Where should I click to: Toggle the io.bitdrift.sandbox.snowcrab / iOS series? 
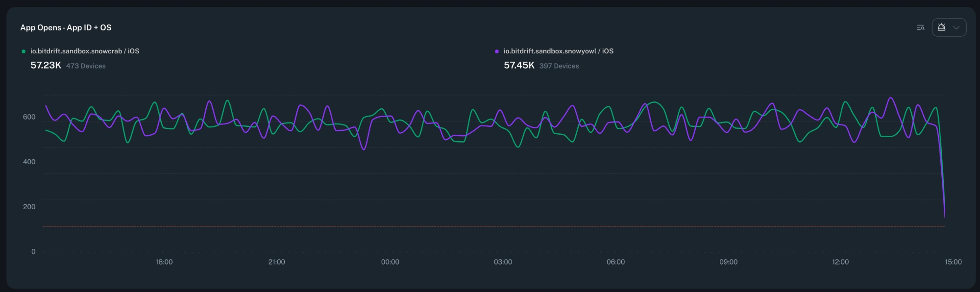tap(85, 51)
